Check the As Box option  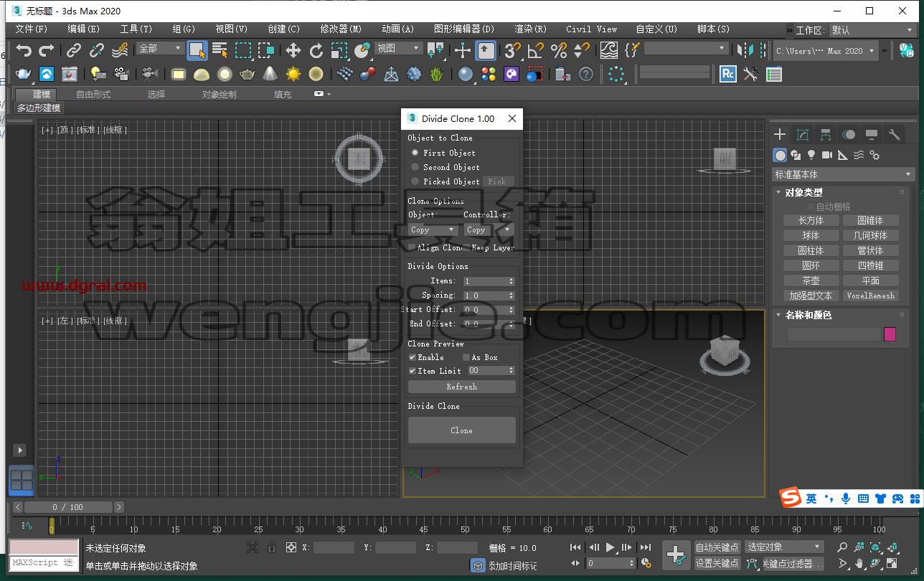pyautogui.click(x=466, y=357)
